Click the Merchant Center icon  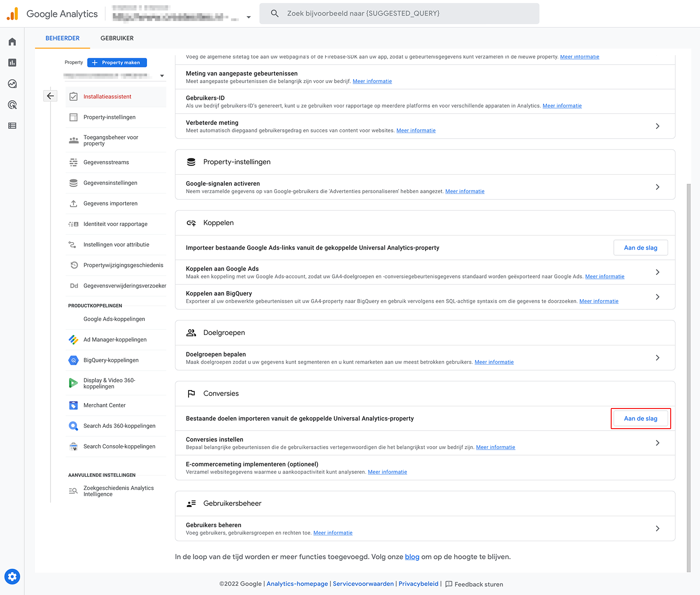click(73, 405)
